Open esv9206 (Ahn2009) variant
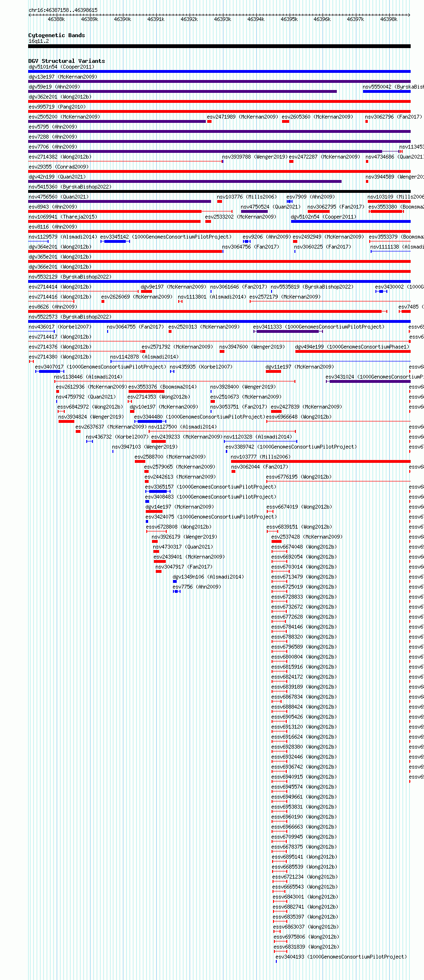 (267, 237)
